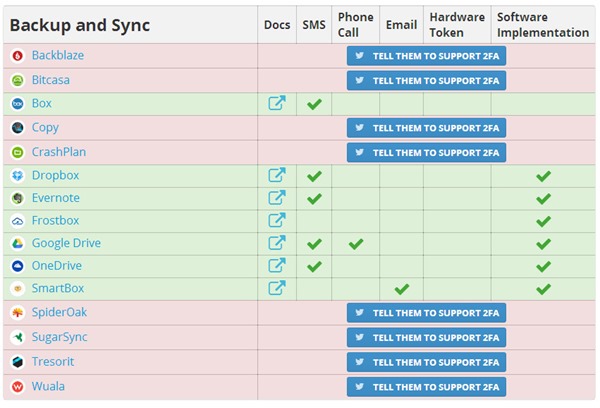Open the Dropbox service link

point(55,175)
